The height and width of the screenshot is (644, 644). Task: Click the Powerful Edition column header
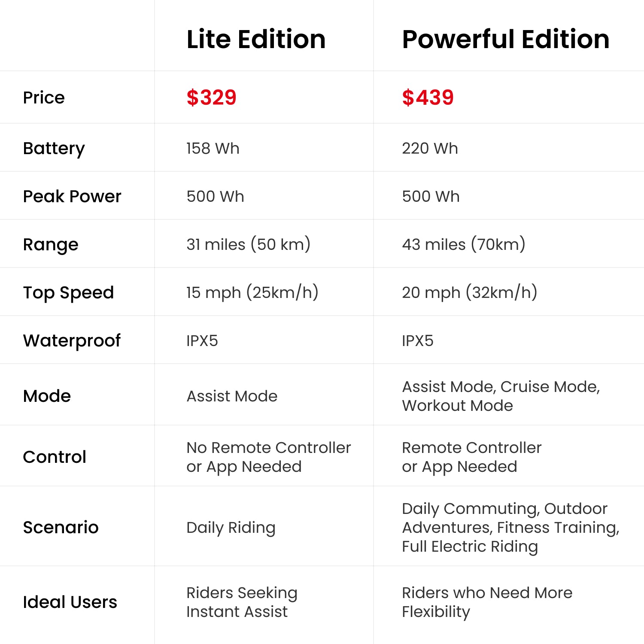point(505,39)
